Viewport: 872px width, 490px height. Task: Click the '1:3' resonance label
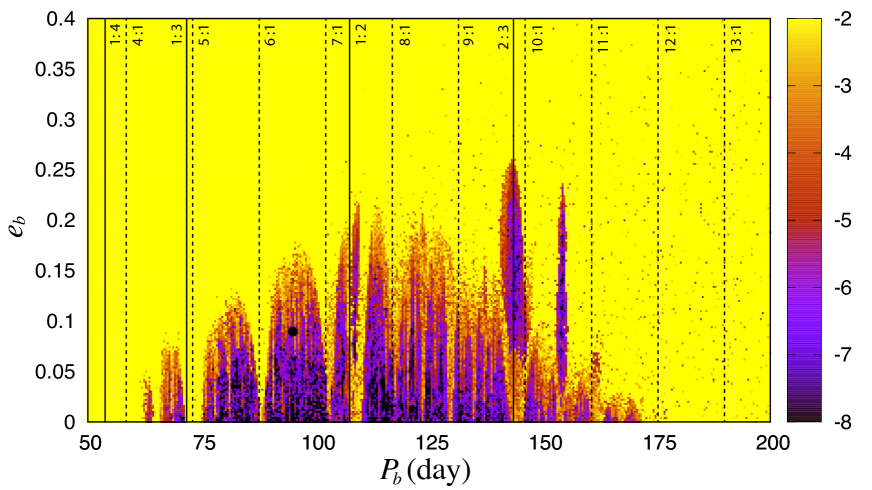[177, 34]
